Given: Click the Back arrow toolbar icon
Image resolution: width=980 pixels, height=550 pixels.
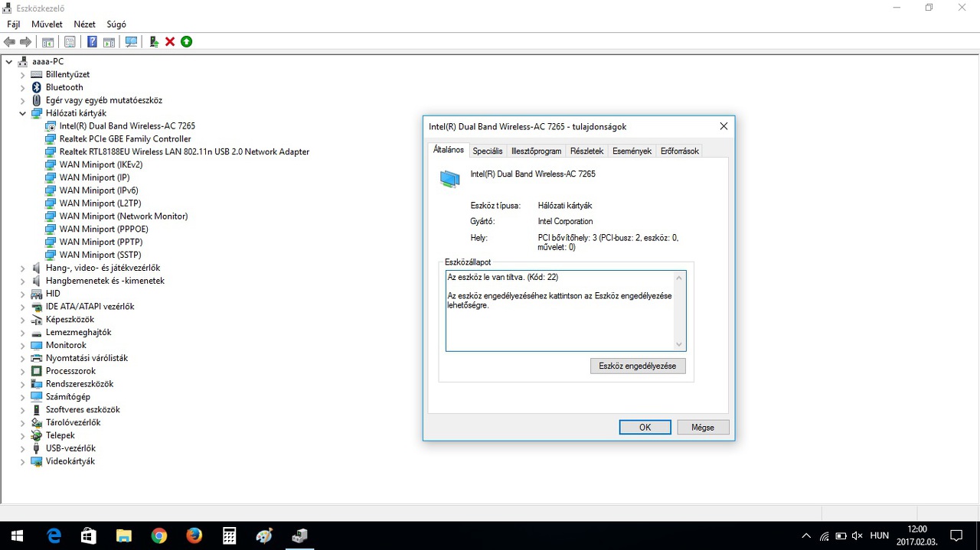Looking at the screenshot, I should [10, 42].
